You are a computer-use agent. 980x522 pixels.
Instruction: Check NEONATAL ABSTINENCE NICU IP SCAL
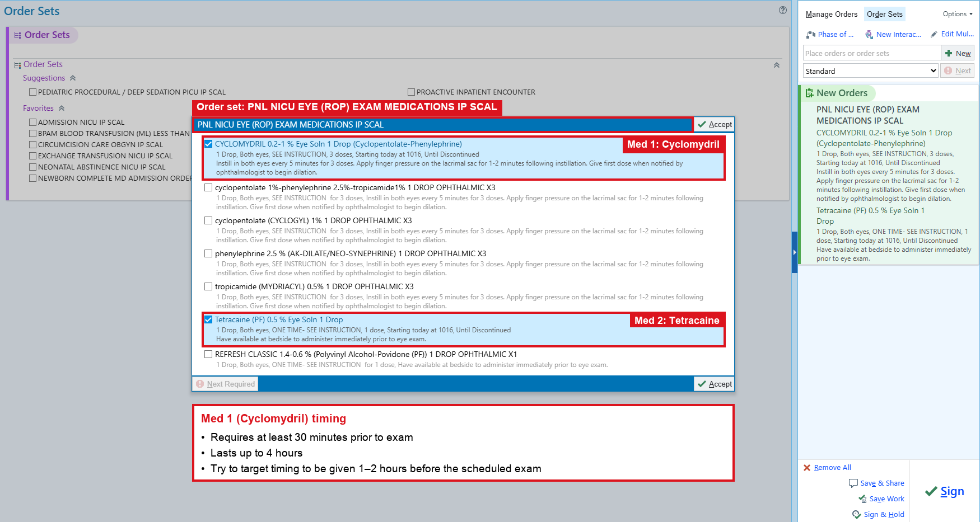(x=33, y=167)
